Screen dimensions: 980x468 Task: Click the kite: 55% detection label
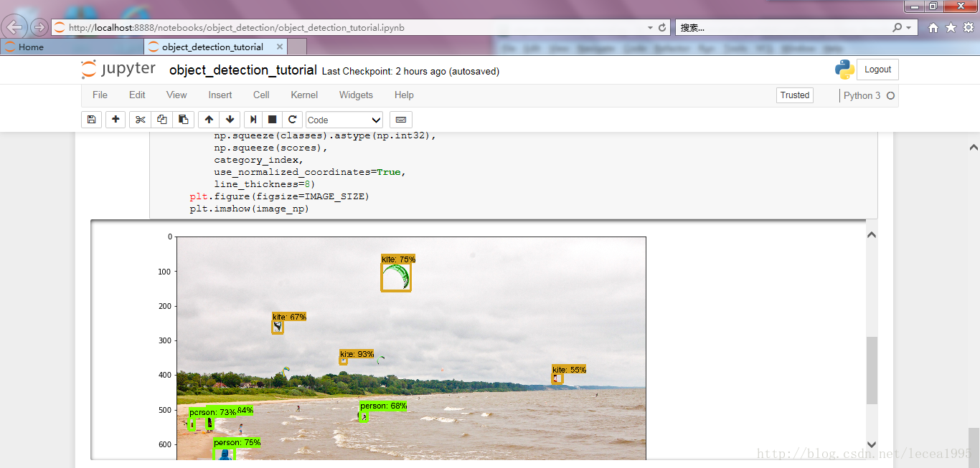[x=569, y=369]
